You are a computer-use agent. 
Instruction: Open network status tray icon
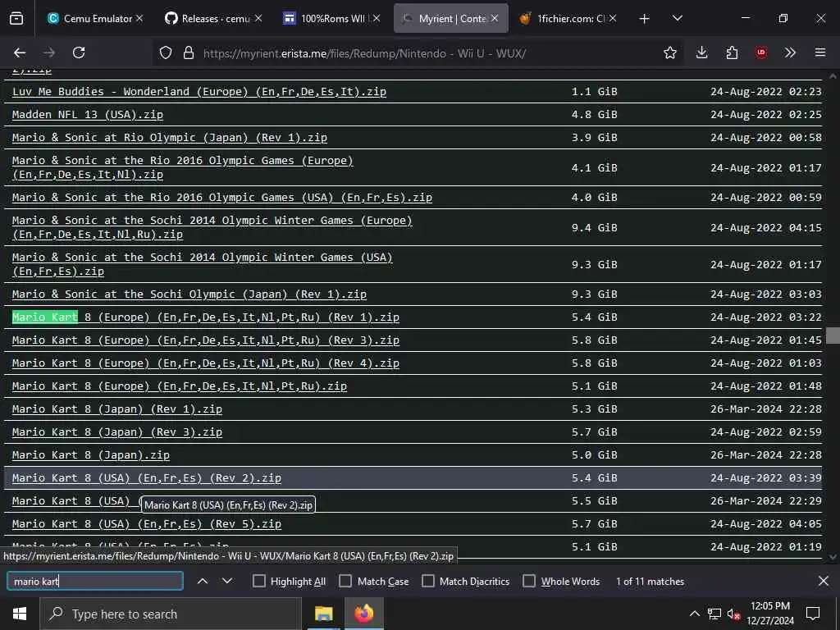(x=714, y=614)
